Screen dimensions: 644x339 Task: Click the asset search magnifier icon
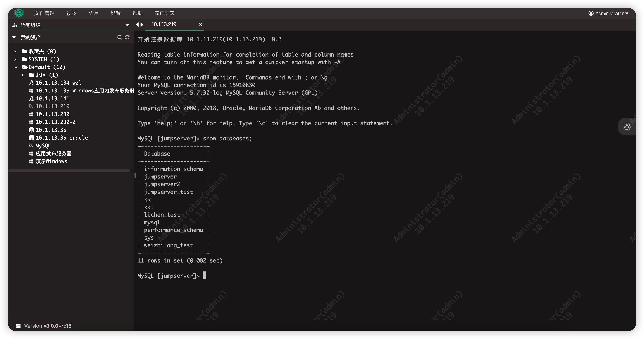click(119, 37)
